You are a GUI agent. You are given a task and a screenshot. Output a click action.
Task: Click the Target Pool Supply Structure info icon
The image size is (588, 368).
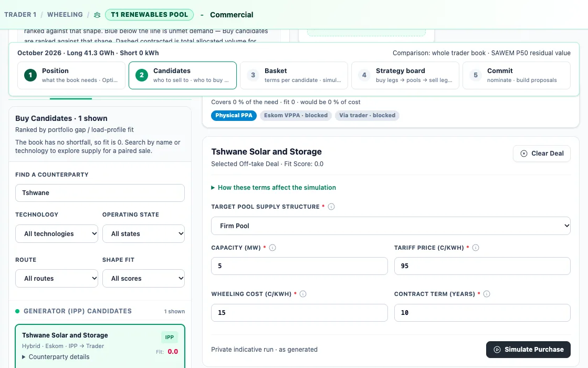[x=331, y=207]
